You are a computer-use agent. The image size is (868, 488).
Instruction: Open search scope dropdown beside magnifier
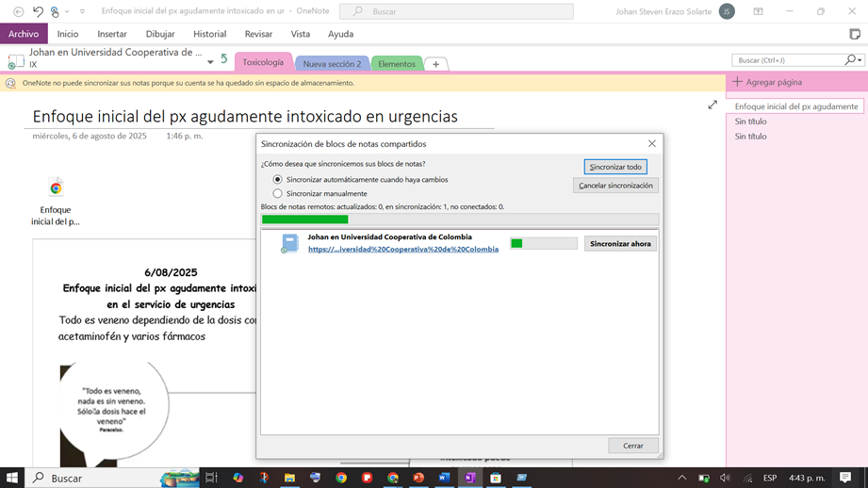pyautogui.click(x=860, y=60)
